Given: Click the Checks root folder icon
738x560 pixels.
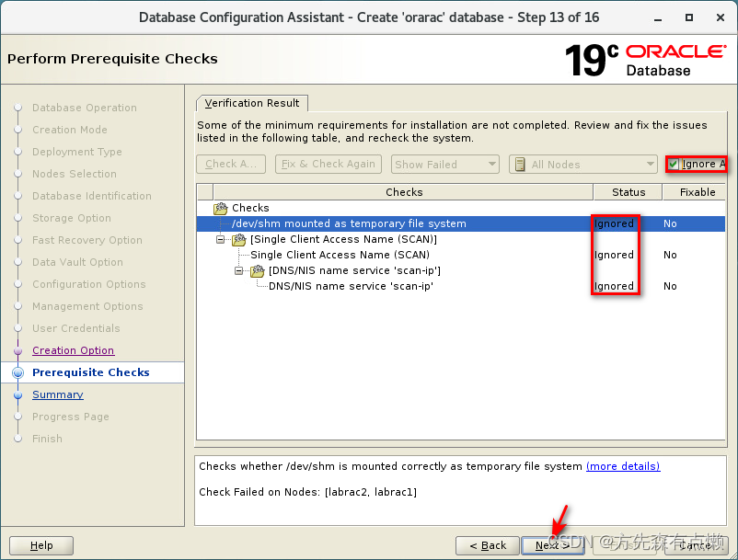Looking at the screenshot, I should tap(220, 208).
